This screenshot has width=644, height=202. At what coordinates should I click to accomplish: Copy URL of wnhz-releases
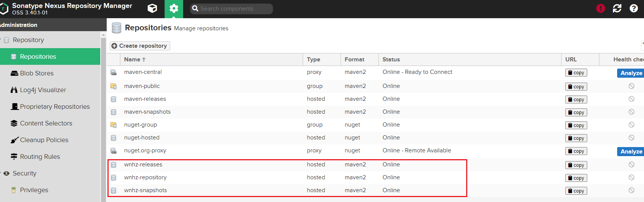coord(576,165)
